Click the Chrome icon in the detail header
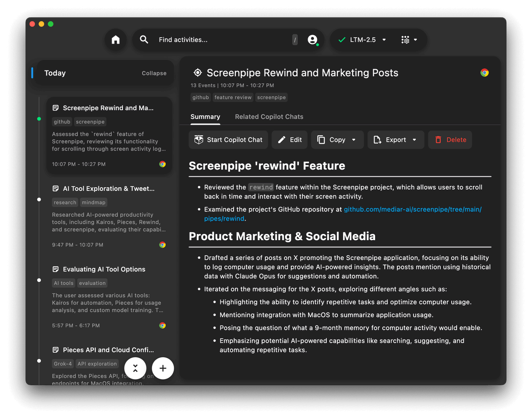The width and height of the screenshot is (532, 419). 485,73
